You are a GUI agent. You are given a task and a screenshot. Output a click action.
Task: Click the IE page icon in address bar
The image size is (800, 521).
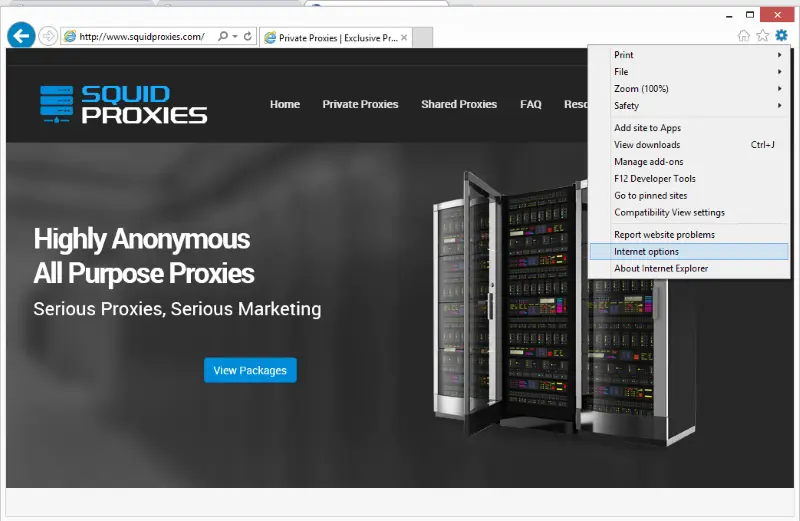click(70, 36)
